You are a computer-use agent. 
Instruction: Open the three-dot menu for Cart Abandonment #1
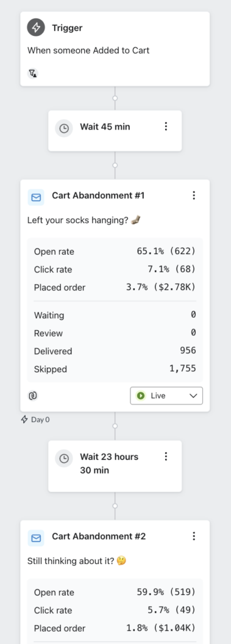coord(194,196)
